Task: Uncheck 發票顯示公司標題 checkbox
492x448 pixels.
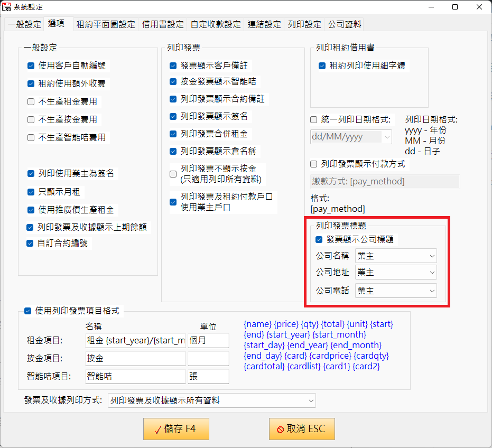Action: [319, 239]
